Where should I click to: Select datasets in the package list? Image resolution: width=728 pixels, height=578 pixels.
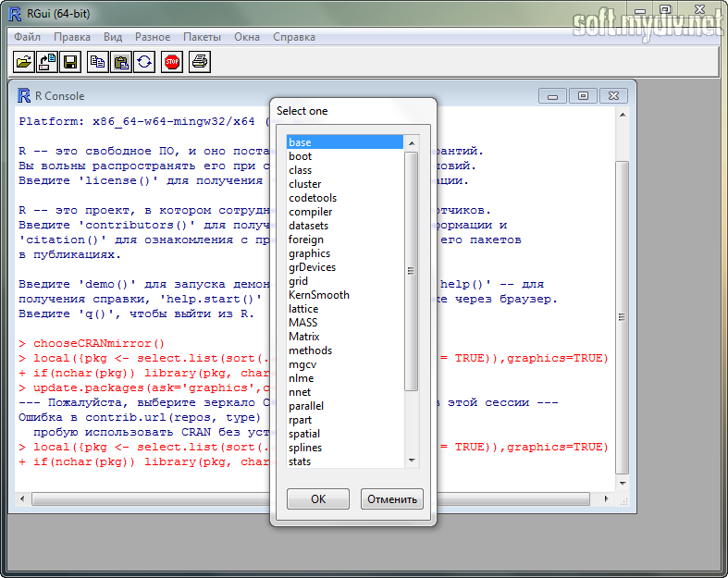pos(345,226)
